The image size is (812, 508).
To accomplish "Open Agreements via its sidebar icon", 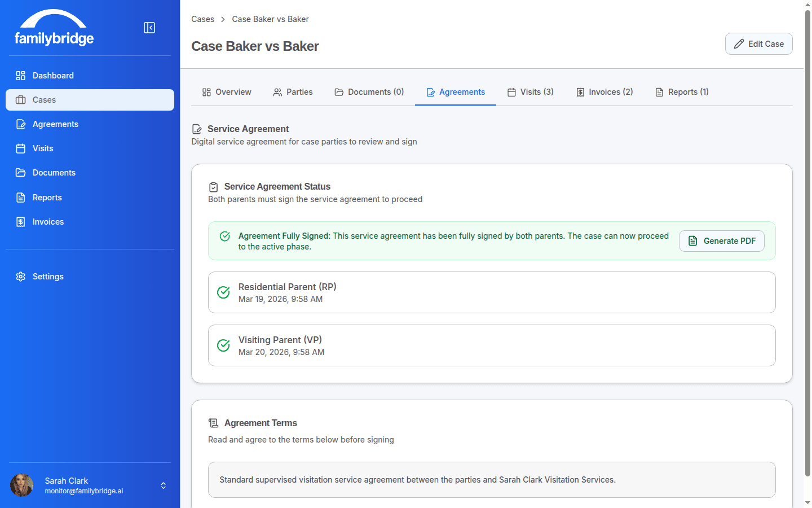I will 21,124.
